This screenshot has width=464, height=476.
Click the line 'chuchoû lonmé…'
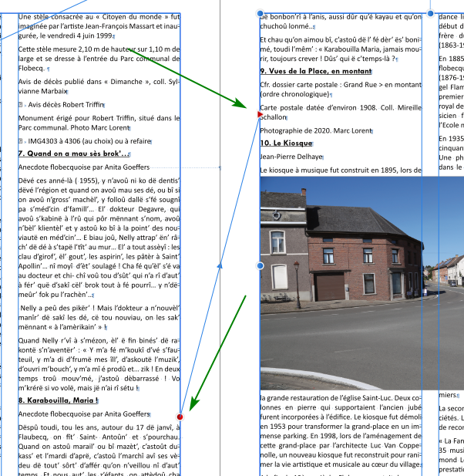287,26
